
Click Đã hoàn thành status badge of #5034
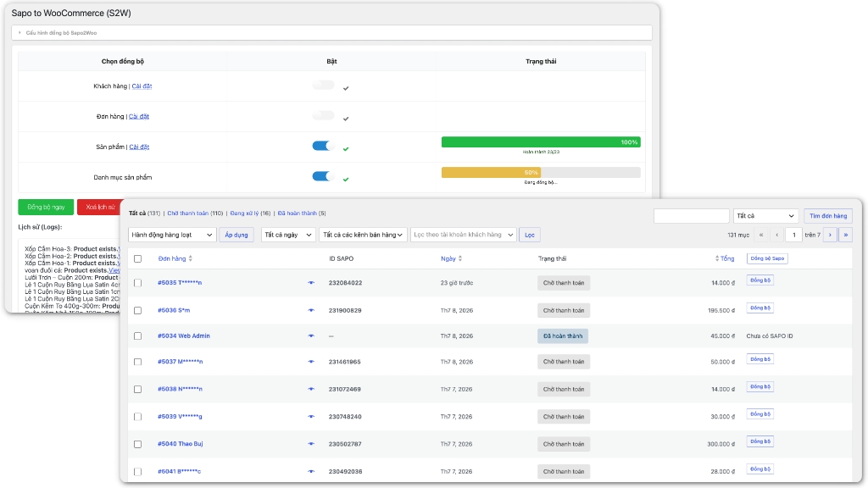tap(563, 335)
